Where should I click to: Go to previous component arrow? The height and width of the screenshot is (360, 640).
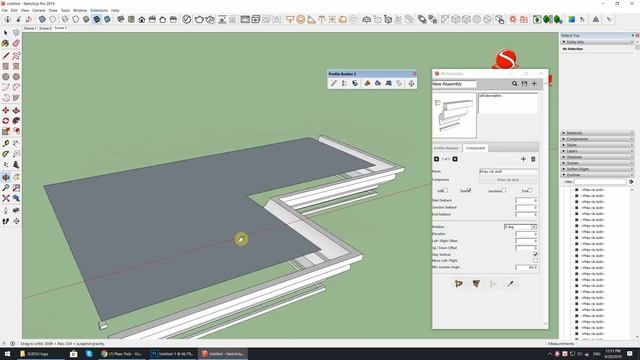[436, 159]
